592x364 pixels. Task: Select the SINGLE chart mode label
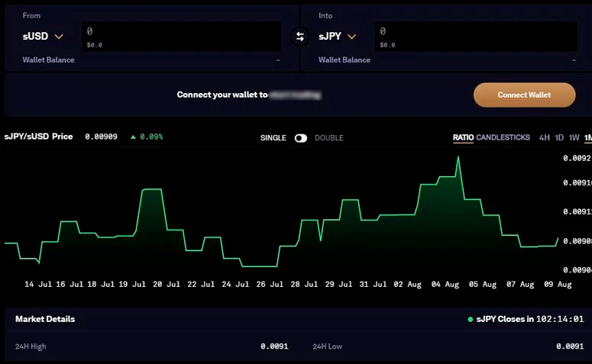click(x=273, y=138)
